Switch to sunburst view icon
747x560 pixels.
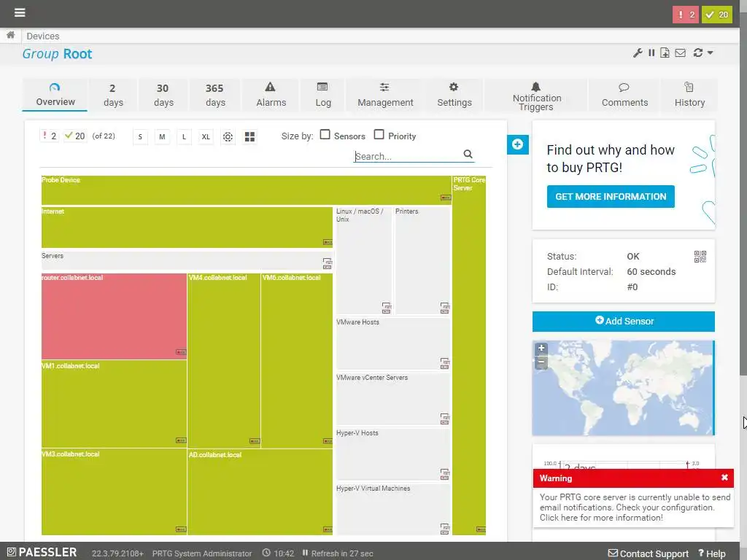(x=228, y=137)
